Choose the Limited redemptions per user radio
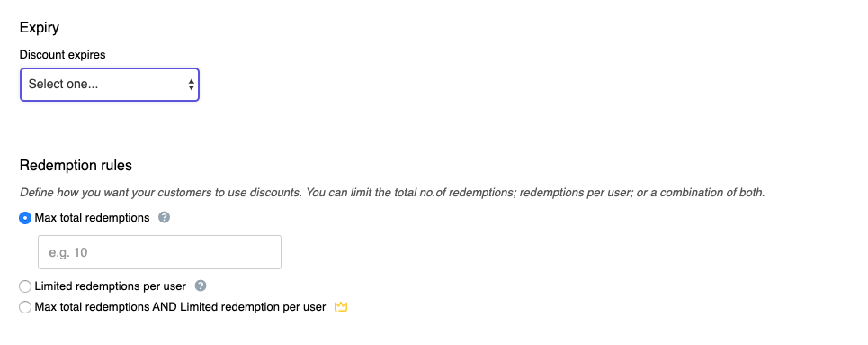This screenshot has height=345, width=868. 25,286
